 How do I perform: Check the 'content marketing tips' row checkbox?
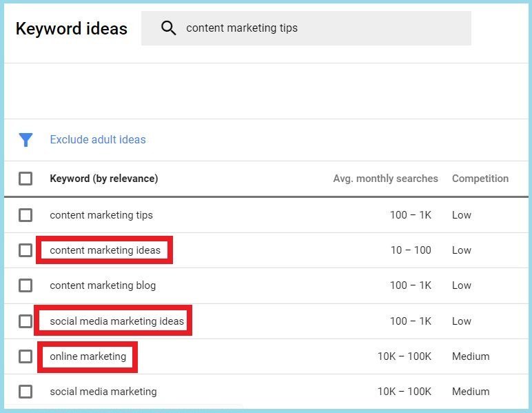point(25,215)
